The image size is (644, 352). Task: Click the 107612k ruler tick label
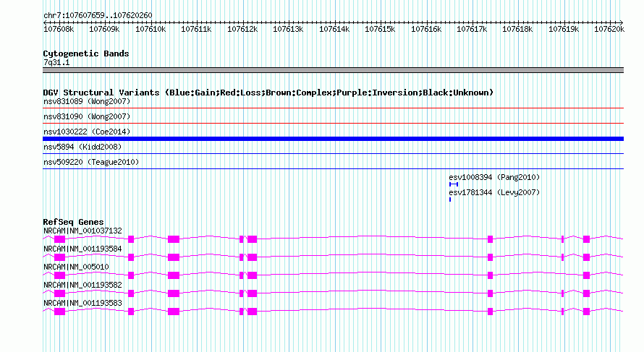pyautogui.click(x=242, y=29)
